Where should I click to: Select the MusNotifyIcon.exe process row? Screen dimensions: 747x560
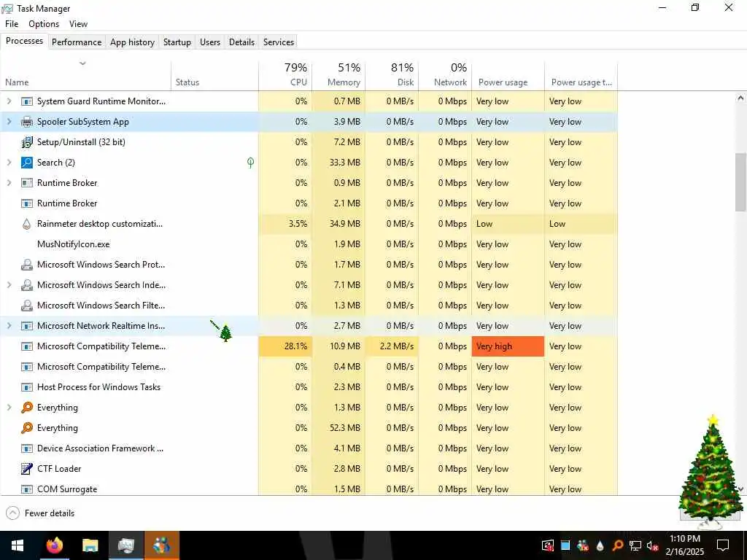click(309, 244)
